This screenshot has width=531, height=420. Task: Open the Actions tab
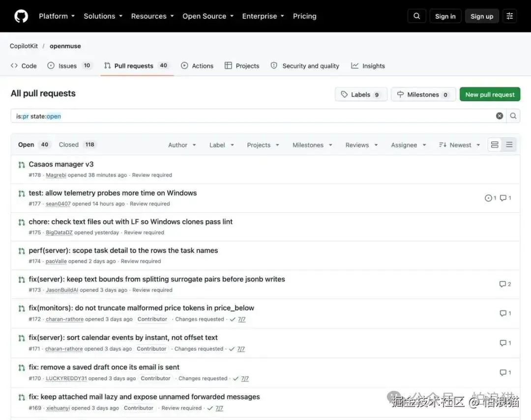click(197, 66)
